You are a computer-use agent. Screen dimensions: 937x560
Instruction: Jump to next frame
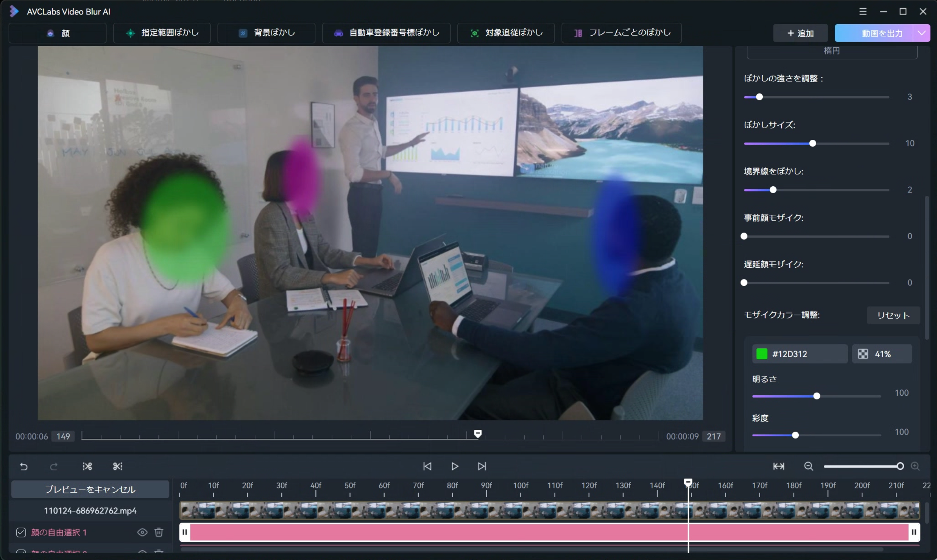[482, 466]
